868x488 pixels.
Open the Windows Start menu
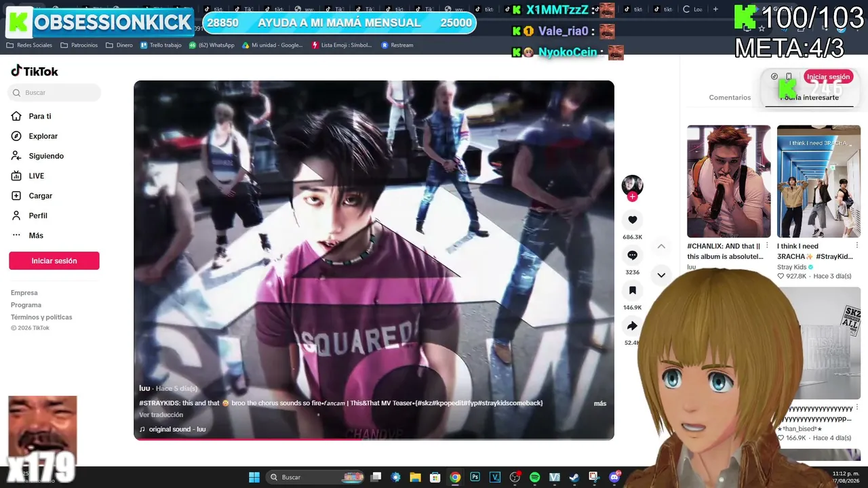[254, 477]
